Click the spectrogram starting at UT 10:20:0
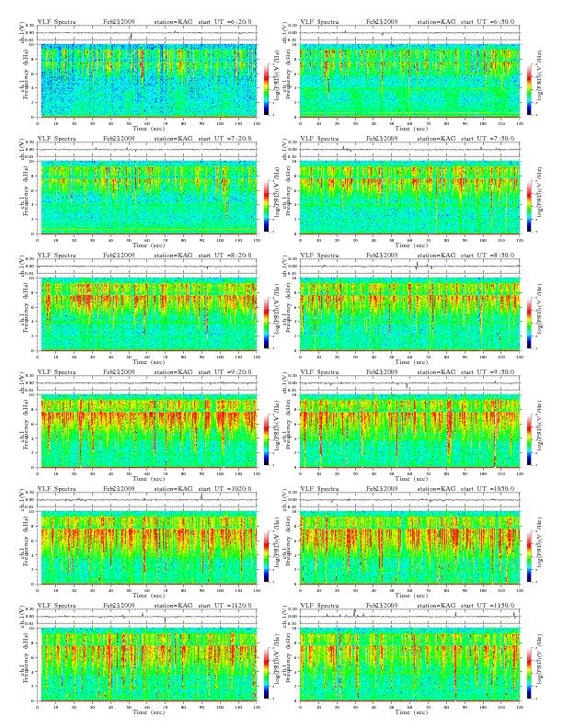Viewport: 563px width, 728px height. coord(147,548)
